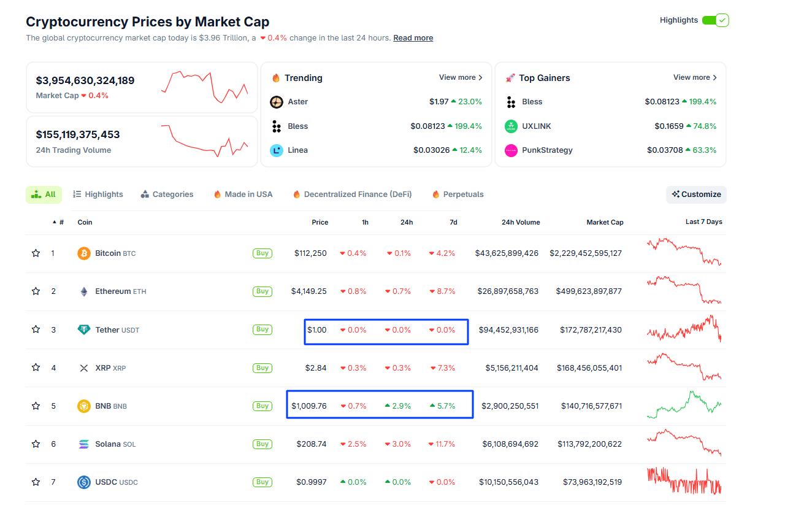The width and height of the screenshot is (812, 505).
Task: Click the PunkStrategy icon in Top Gainers
Action: [x=511, y=150]
